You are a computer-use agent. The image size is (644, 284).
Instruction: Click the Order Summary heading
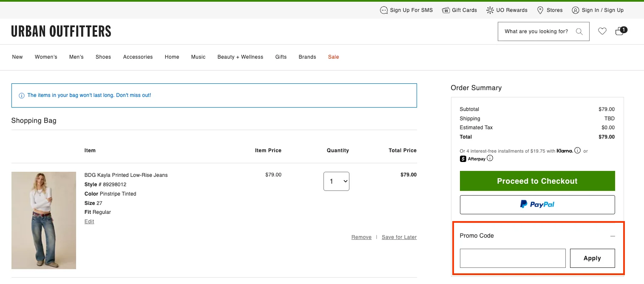[x=476, y=88]
